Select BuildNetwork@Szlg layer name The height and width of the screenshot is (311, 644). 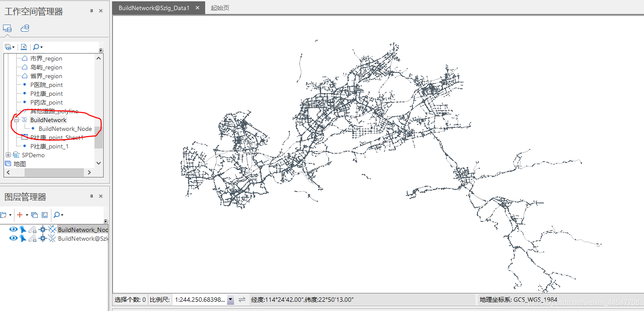pos(83,238)
